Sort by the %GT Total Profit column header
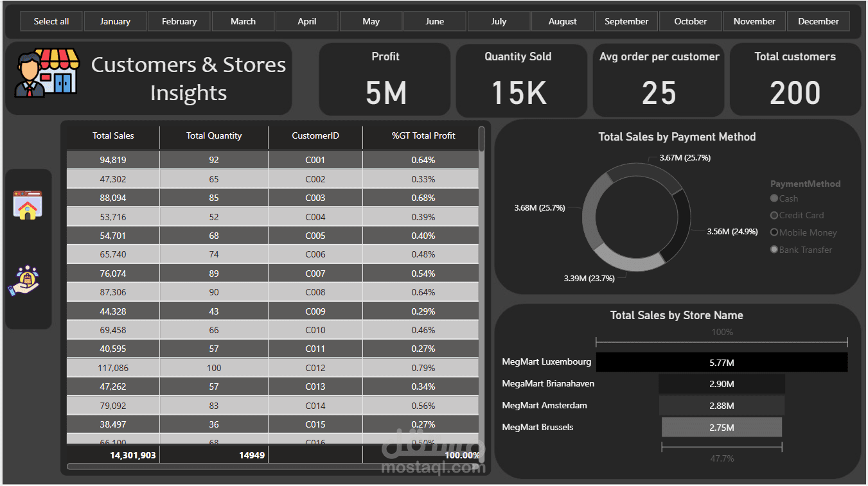868x486 pixels. pos(423,137)
